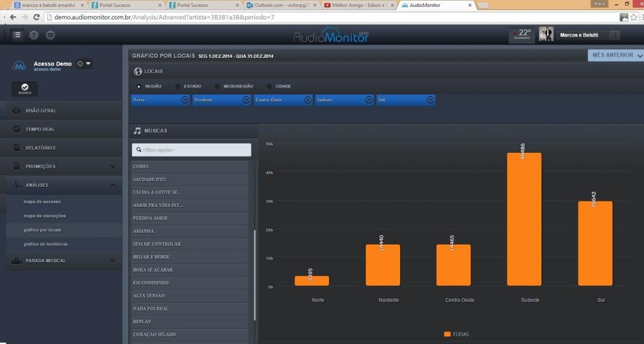Image resolution: width=644 pixels, height=344 pixels.
Task: Click the Rádios checkmark icon
Action: pos(25,89)
